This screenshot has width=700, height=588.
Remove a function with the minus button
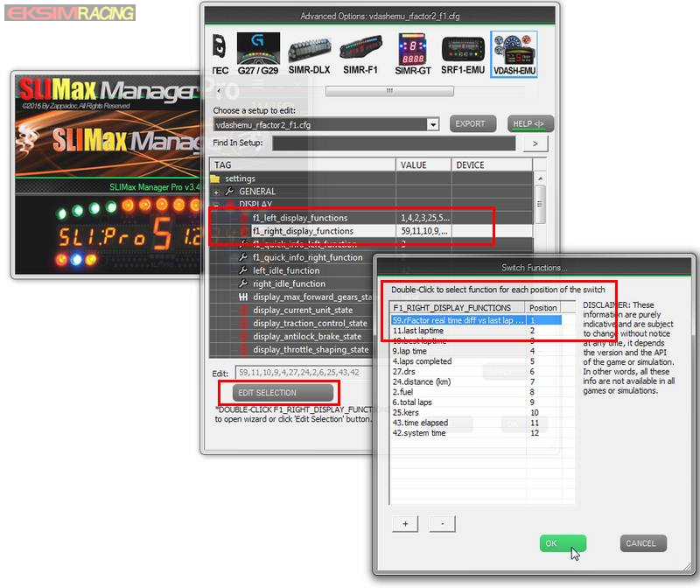(x=442, y=524)
